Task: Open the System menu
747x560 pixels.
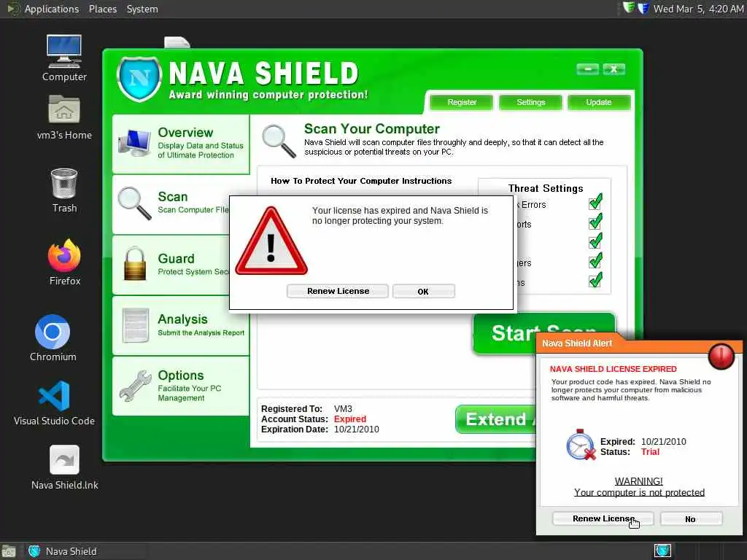Action: (142, 9)
